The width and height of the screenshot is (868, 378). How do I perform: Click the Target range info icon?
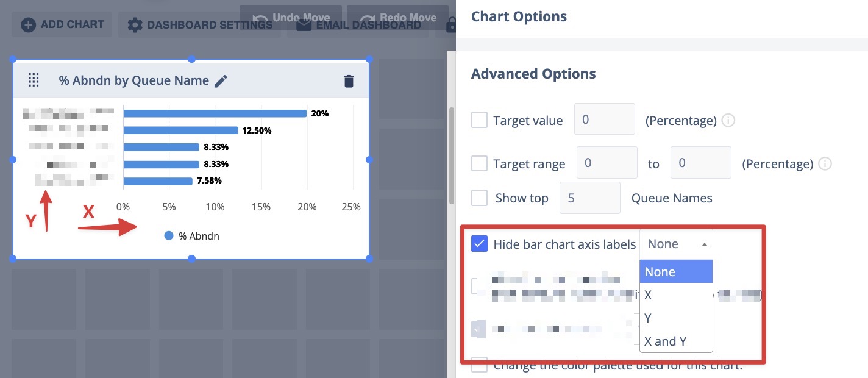(825, 164)
